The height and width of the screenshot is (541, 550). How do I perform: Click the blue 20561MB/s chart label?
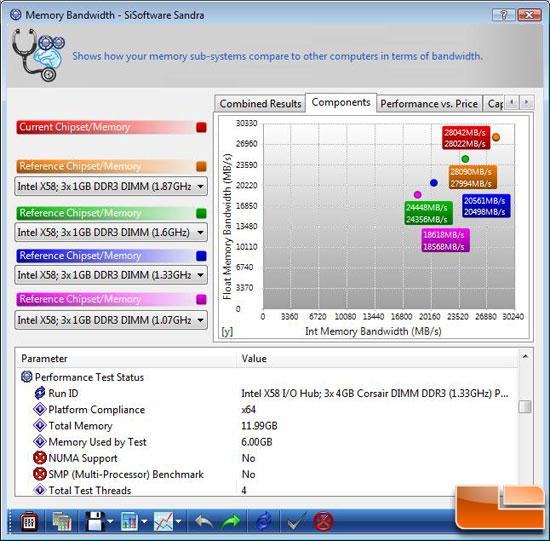click(486, 206)
